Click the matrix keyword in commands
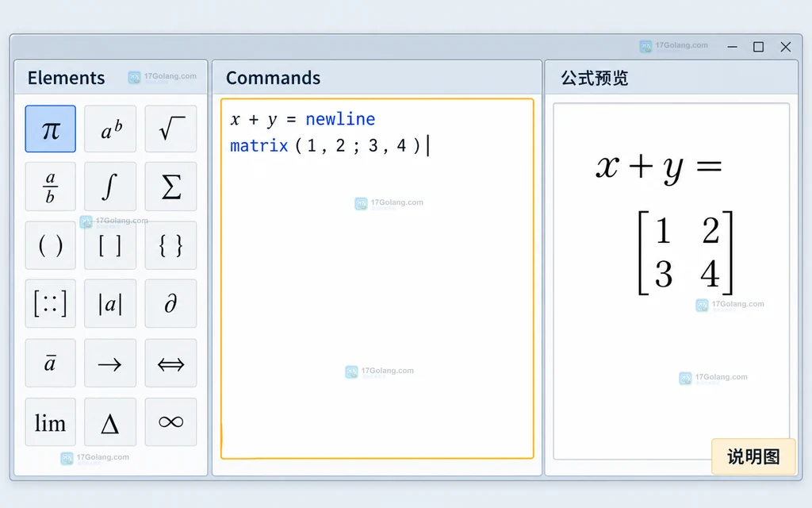The height and width of the screenshot is (508, 812). point(259,146)
